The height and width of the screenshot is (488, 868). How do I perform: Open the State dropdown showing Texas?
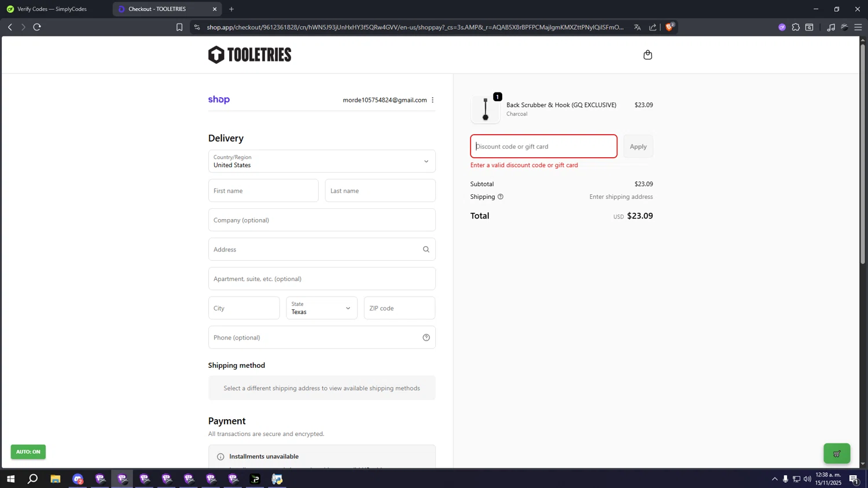coord(322,308)
